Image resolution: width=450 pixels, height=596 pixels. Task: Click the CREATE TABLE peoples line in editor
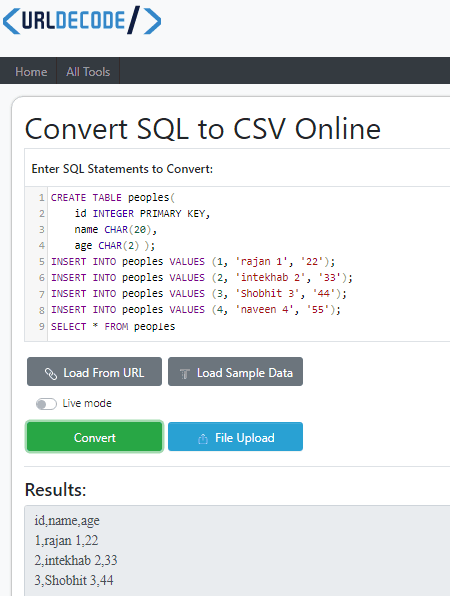[x=113, y=198]
